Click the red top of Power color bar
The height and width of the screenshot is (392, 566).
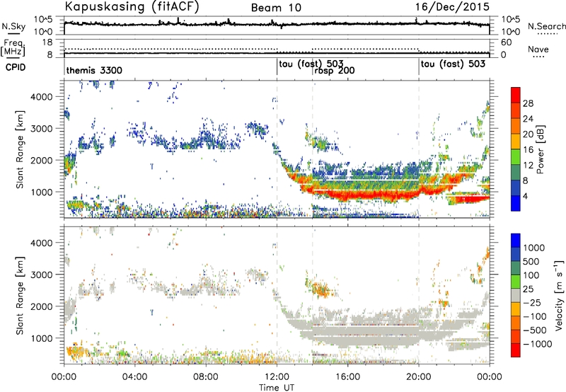tap(516, 95)
